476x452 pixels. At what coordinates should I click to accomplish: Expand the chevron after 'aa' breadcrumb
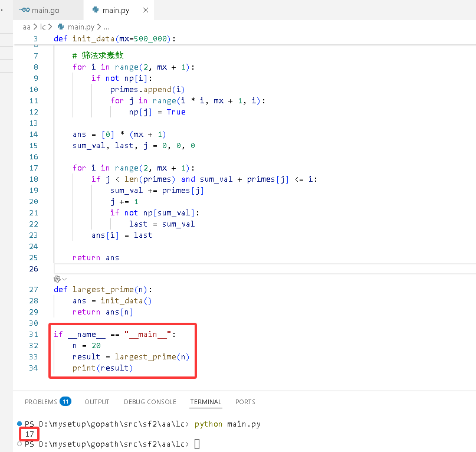click(x=35, y=27)
